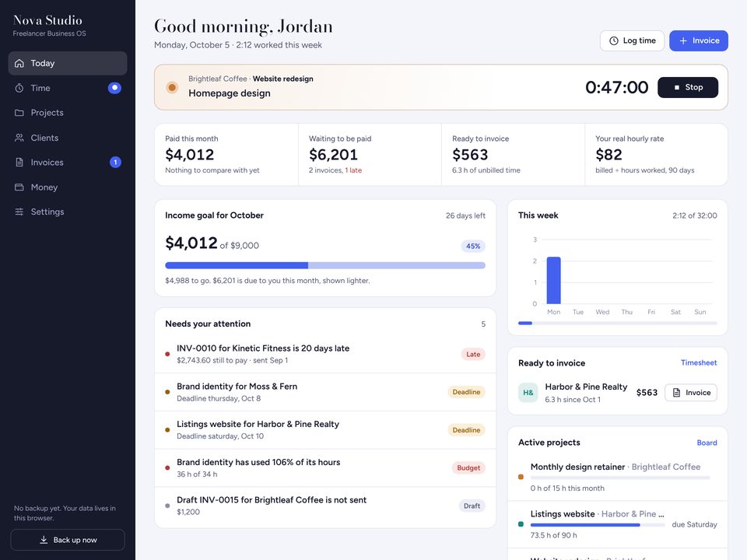The height and width of the screenshot is (560, 747).
Task: Open the Board link in Active projects
Action: [x=707, y=443]
